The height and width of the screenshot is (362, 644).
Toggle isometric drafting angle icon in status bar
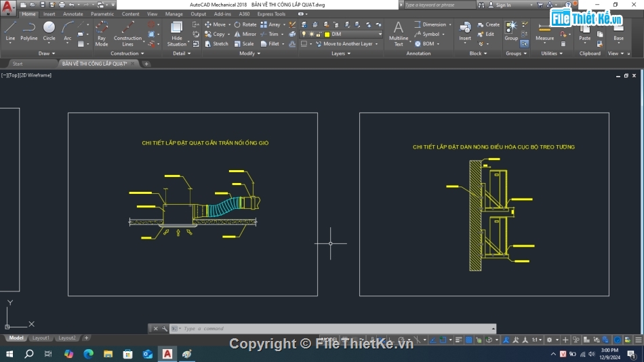[418, 340]
